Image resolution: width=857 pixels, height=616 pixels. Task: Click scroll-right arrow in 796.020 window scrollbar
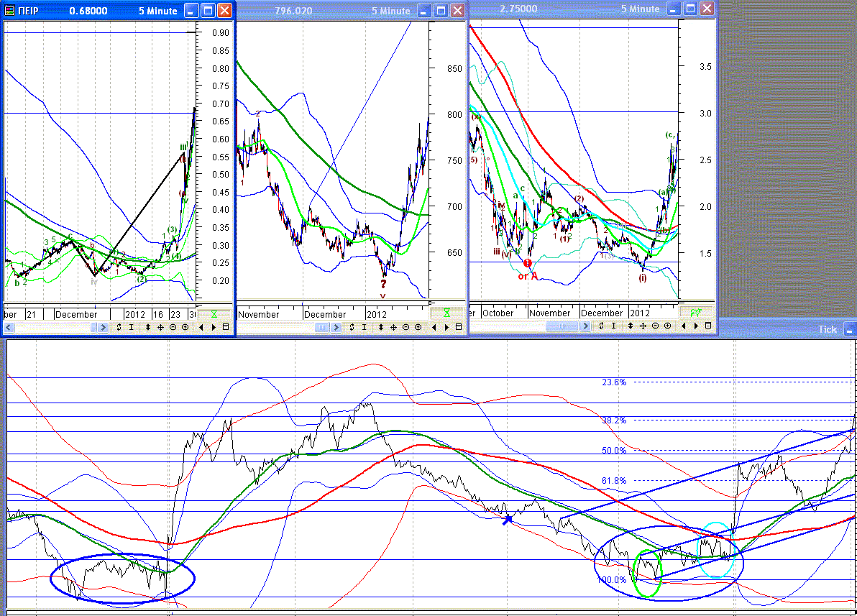pos(336,327)
